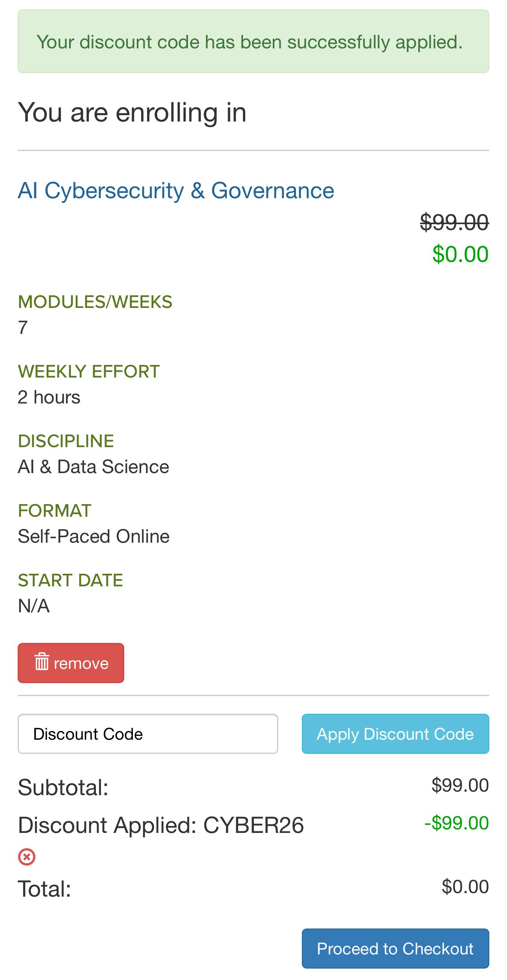507x980 pixels.
Task: Click into the Discount Code field
Action: [x=148, y=734]
